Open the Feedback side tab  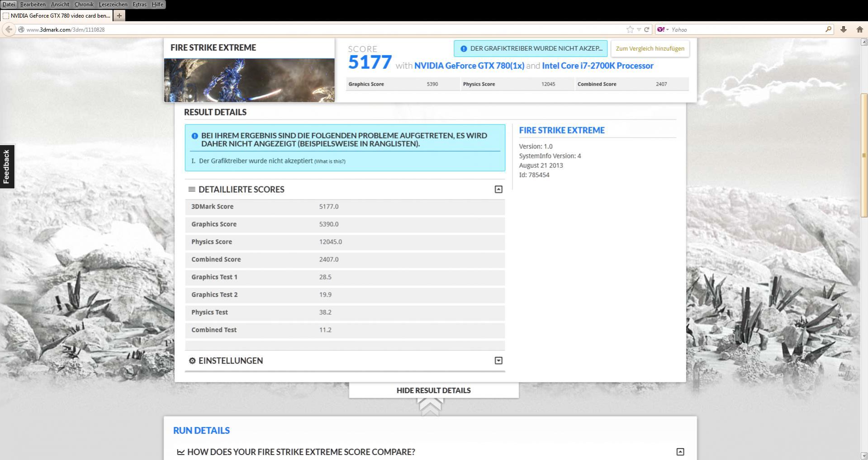point(7,166)
